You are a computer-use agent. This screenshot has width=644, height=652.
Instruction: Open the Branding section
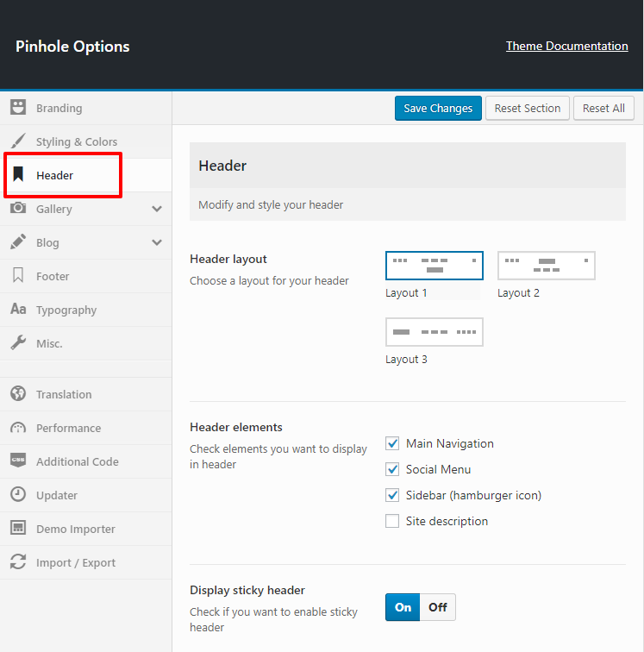pos(85,108)
